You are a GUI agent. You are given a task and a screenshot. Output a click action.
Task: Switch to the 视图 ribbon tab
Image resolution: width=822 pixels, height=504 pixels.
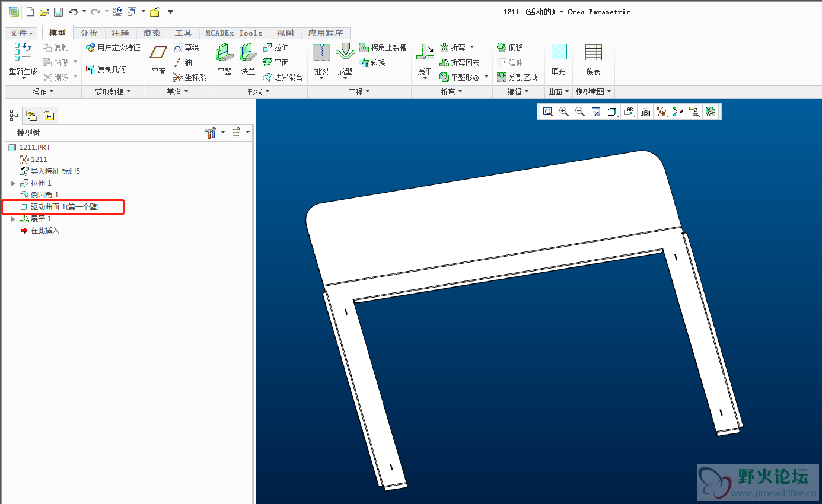pyautogui.click(x=285, y=33)
